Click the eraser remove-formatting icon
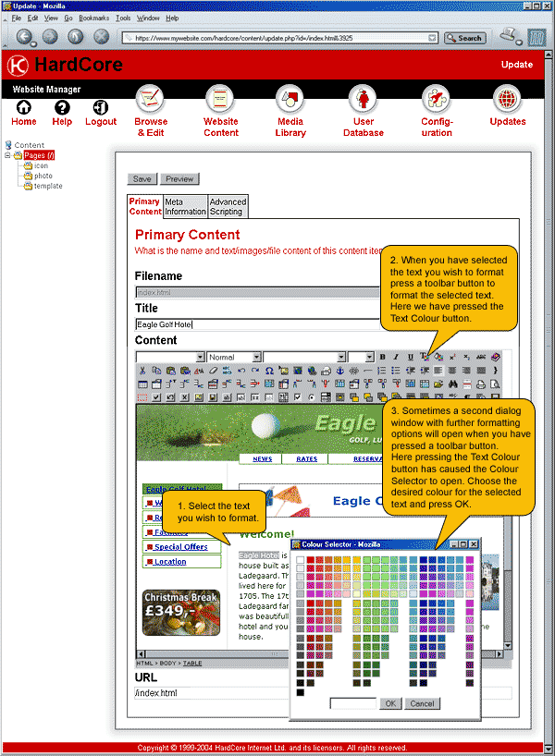Screen dimensions: 555x756 [x=213, y=371]
